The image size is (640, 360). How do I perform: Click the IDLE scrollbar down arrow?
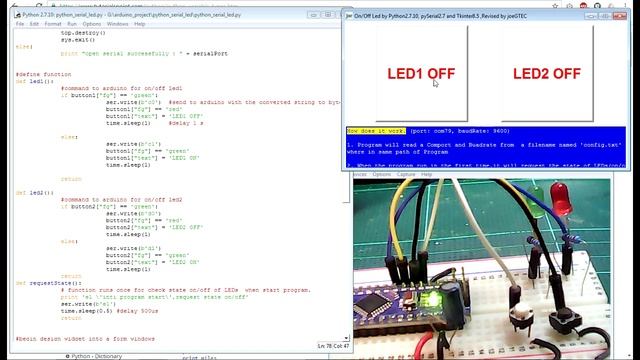(347, 338)
